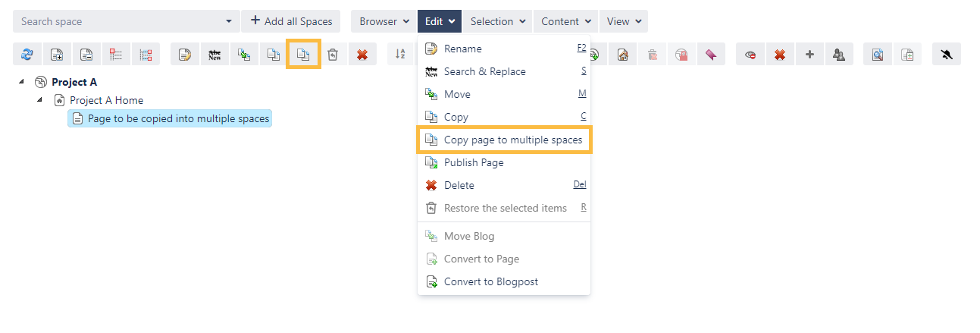
Task: Click the move page toolbar icon
Action: point(244,55)
